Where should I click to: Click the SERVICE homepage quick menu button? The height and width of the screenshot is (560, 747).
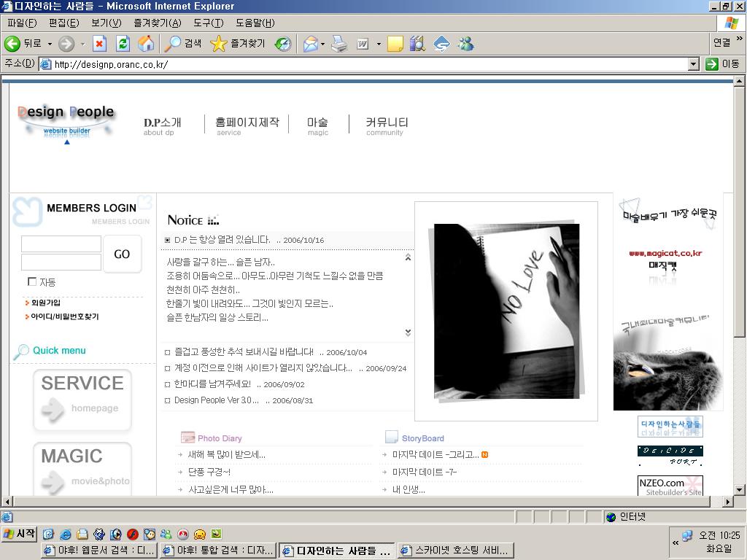82,400
